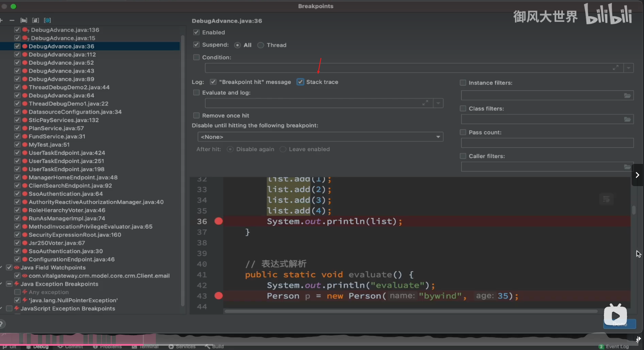Toggle the Suspend checkbox
Viewport: 644px width, 350px height.
click(x=196, y=45)
